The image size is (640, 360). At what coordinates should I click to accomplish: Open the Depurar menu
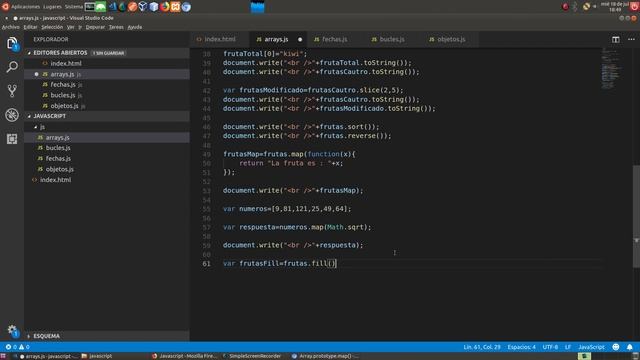(x=95, y=27)
